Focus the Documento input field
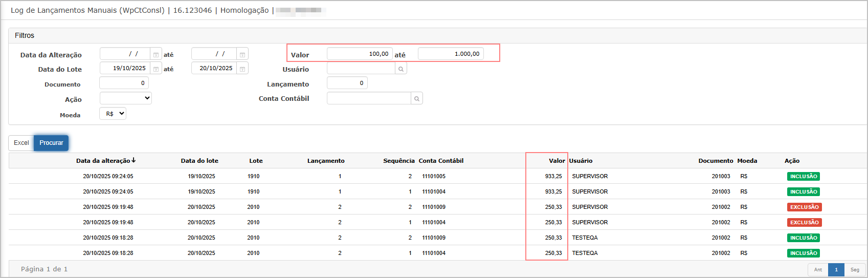Image resolution: width=868 pixels, height=278 pixels. click(124, 83)
